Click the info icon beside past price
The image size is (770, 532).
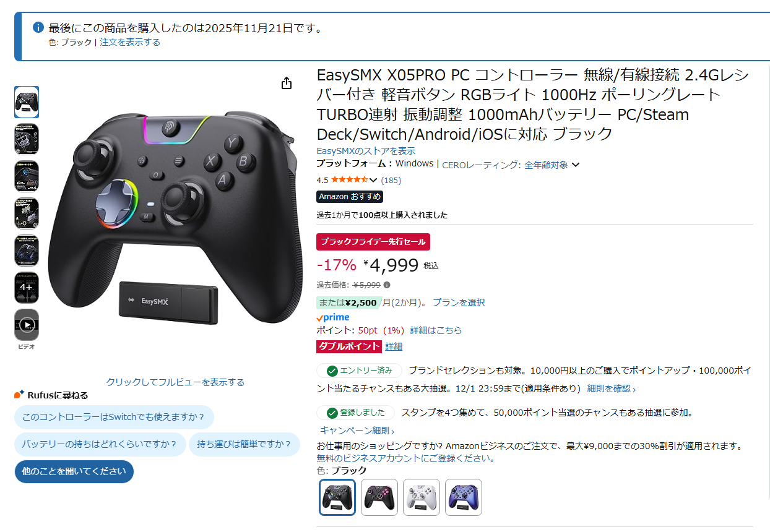coord(387,285)
